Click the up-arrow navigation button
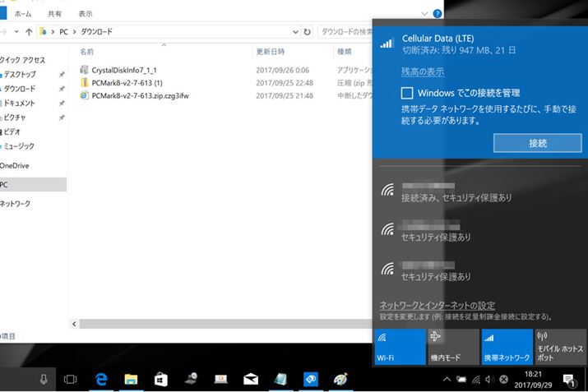 click(29, 31)
